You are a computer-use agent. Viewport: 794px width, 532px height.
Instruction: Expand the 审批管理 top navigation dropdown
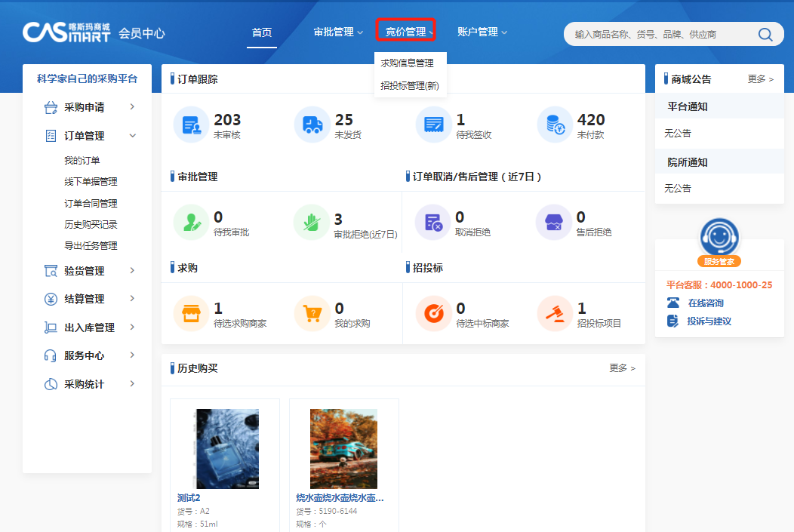[337, 32]
